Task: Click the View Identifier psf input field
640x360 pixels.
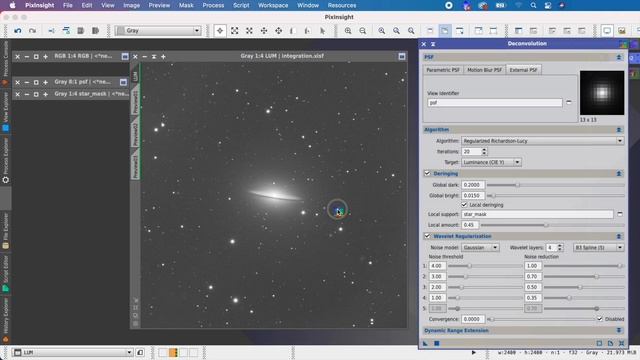Action: pos(495,102)
